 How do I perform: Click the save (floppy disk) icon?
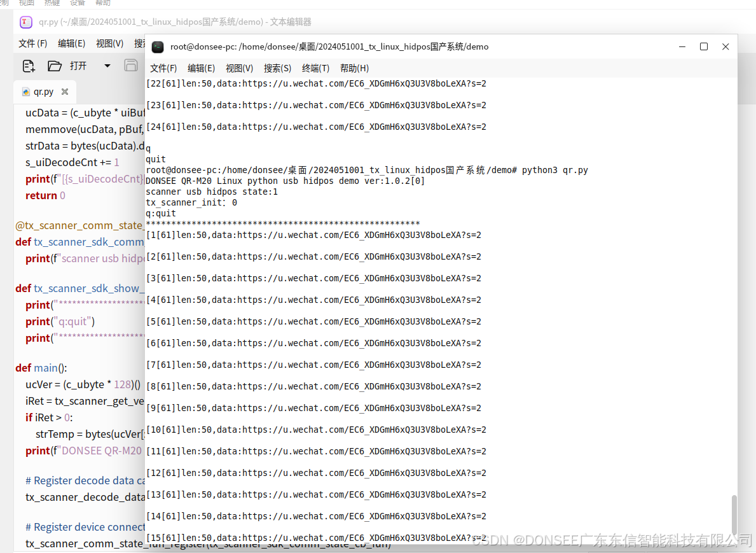[x=132, y=66]
